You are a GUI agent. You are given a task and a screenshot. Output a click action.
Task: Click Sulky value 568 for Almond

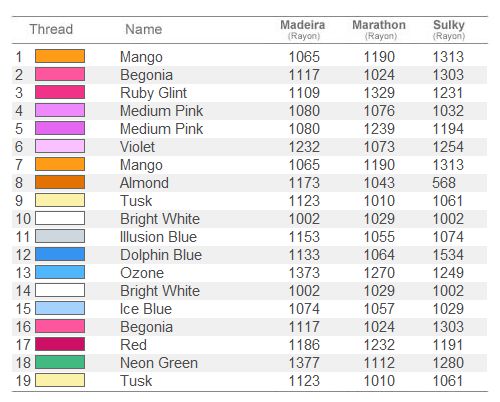point(444,183)
